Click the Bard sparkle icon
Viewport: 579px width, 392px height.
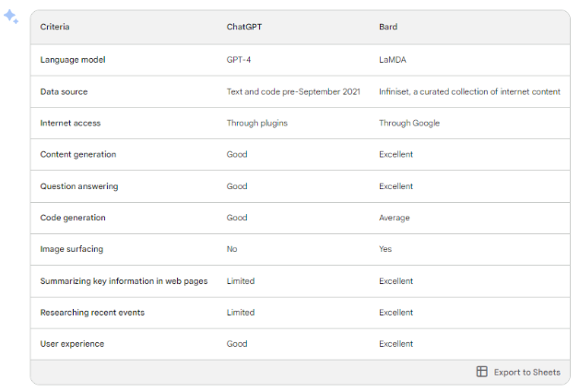tap(11, 17)
